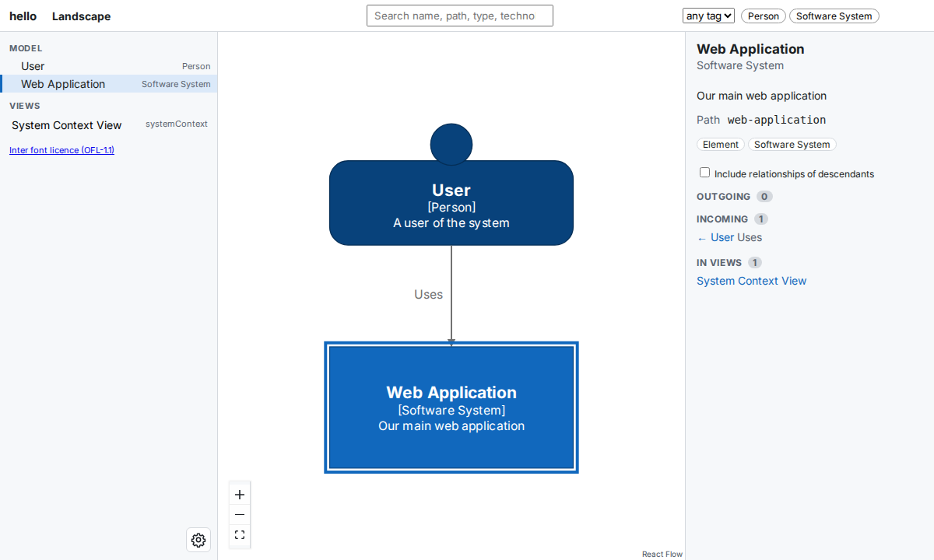The width and height of the screenshot is (934, 560).
Task: Click the IN VIEWS section heading
Action: (719, 263)
